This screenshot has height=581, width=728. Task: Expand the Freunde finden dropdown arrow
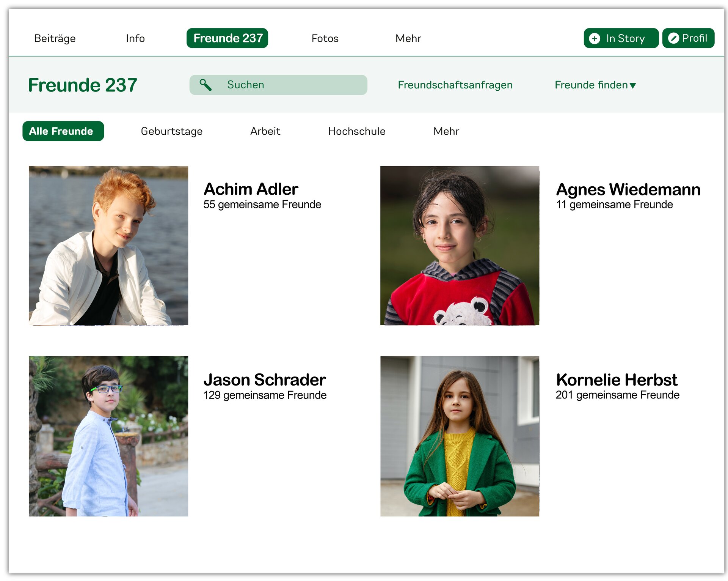[x=632, y=85]
